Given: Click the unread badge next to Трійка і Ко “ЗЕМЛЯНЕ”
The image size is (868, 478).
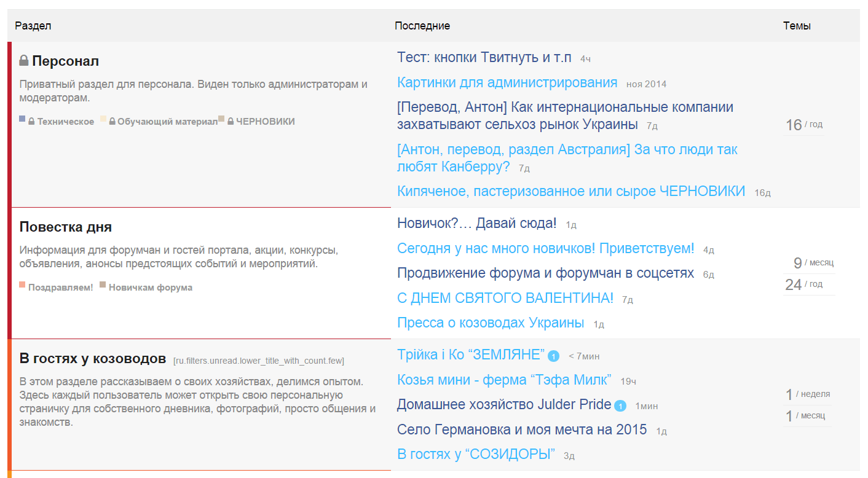Looking at the screenshot, I should click(x=553, y=356).
